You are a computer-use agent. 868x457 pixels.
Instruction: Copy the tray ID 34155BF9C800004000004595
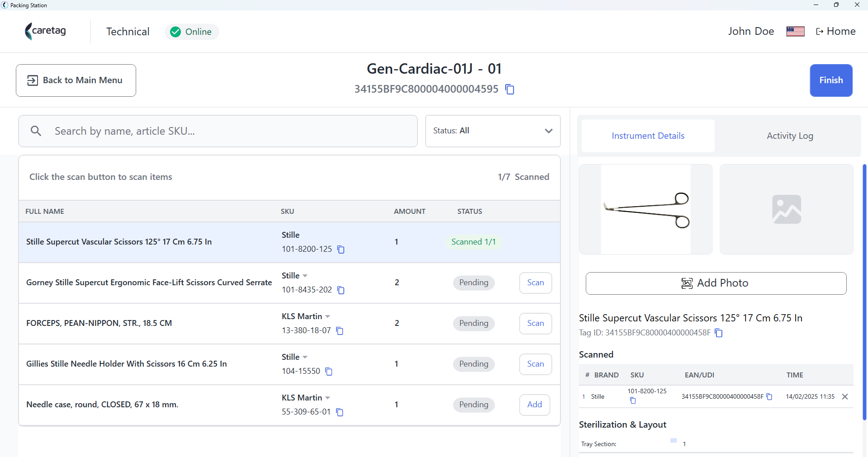[510, 89]
